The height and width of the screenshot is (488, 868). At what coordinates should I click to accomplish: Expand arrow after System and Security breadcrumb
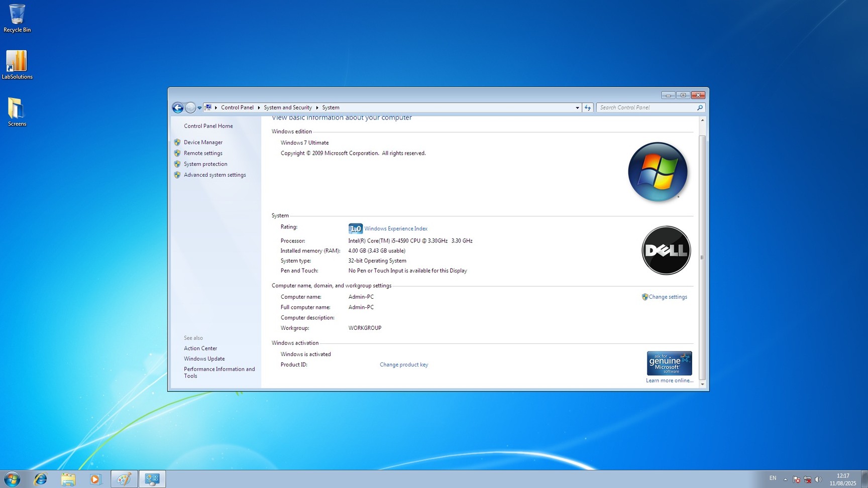[x=317, y=107]
